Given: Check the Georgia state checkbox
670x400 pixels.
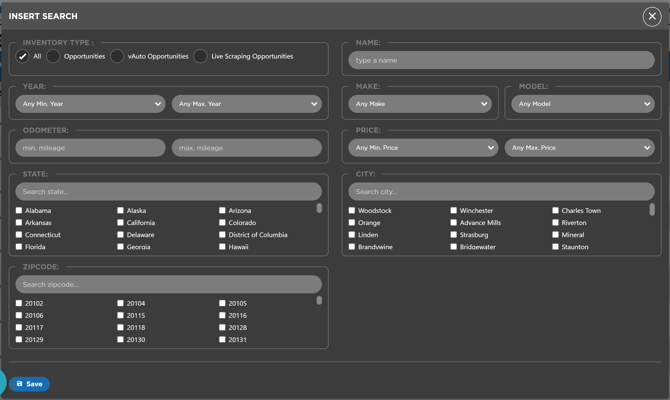Looking at the screenshot, I should point(120,247).
